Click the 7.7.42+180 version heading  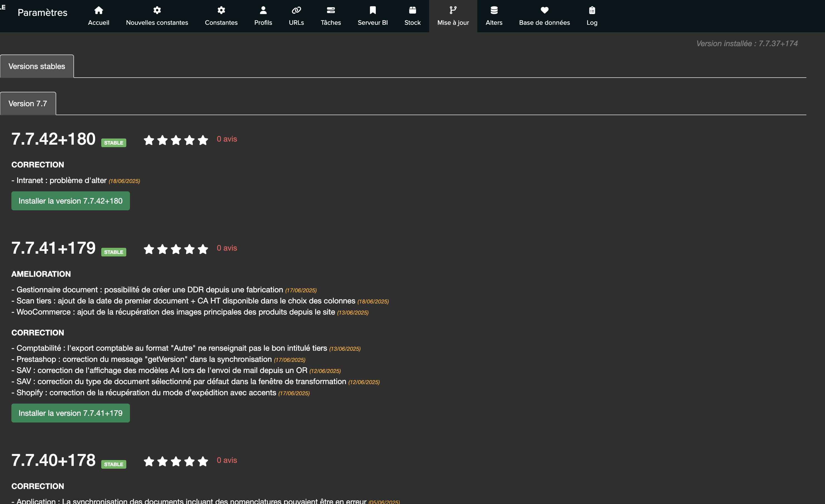[x=54, y=139]
